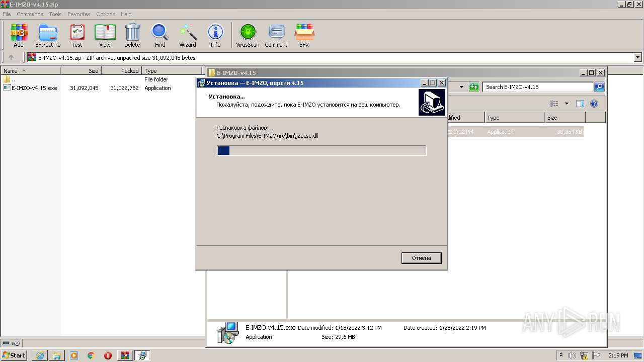Switch to E-IMZO installer taskbar button
The image size is (644, 362).
142,355
